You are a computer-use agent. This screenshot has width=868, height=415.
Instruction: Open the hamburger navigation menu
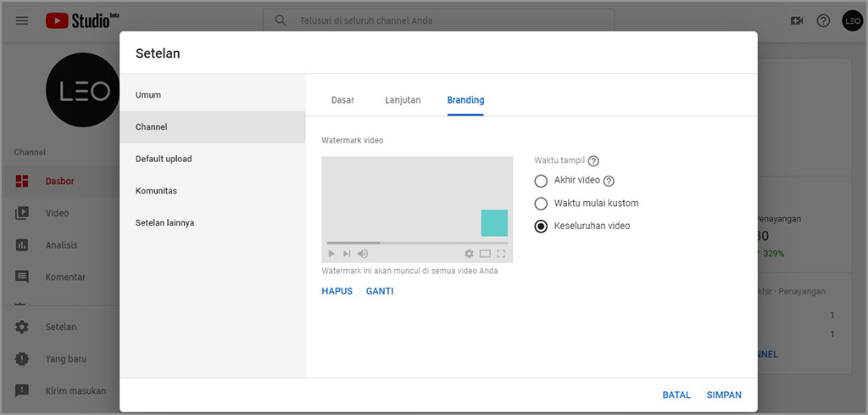[22, 20]
